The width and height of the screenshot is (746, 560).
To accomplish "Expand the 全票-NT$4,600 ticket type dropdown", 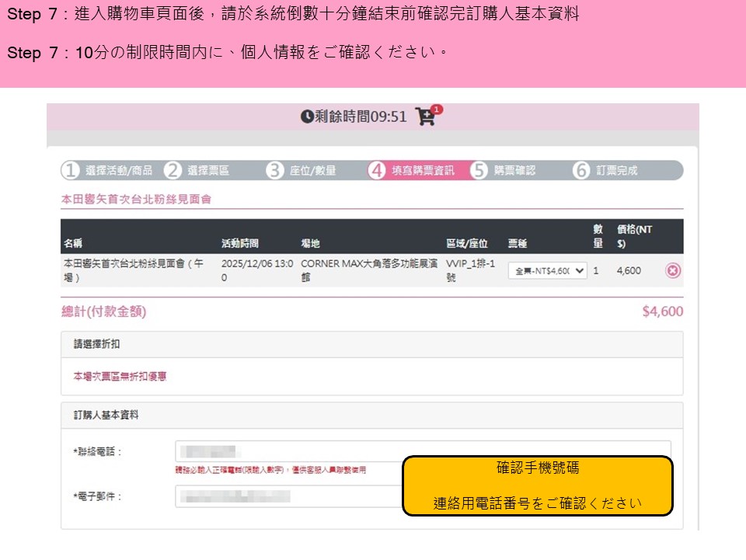I will click(547, 270).
